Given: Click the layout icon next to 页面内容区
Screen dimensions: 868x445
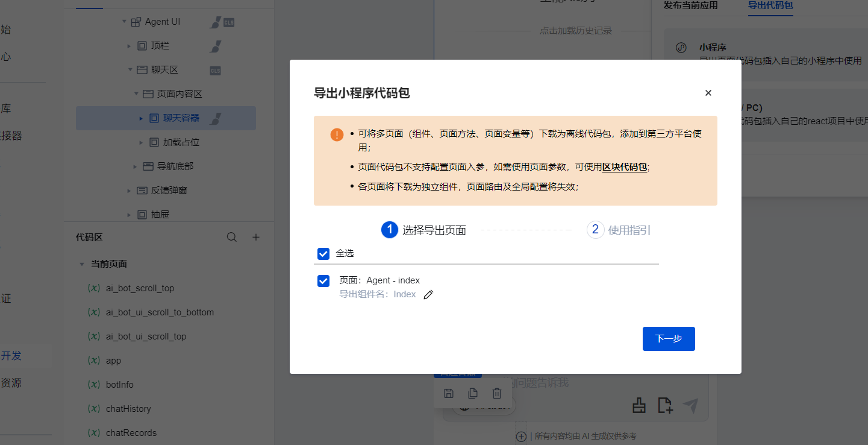Looking at the screenshot, I should point(148,94).
